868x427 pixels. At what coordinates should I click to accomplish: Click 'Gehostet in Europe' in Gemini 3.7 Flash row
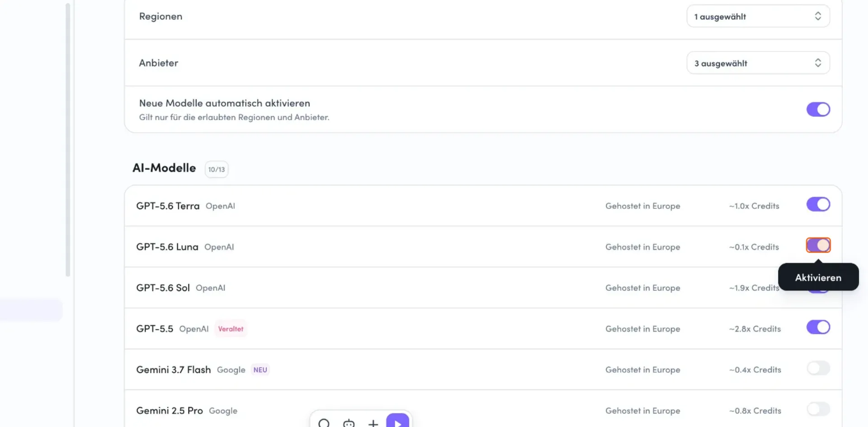(x=643, y=370)
